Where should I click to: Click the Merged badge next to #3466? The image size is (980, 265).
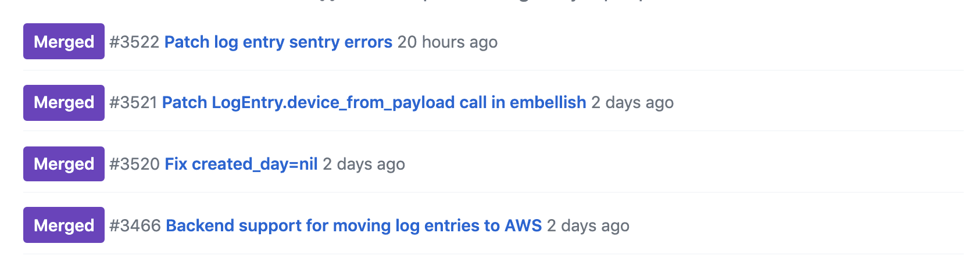tap(64, 225)
